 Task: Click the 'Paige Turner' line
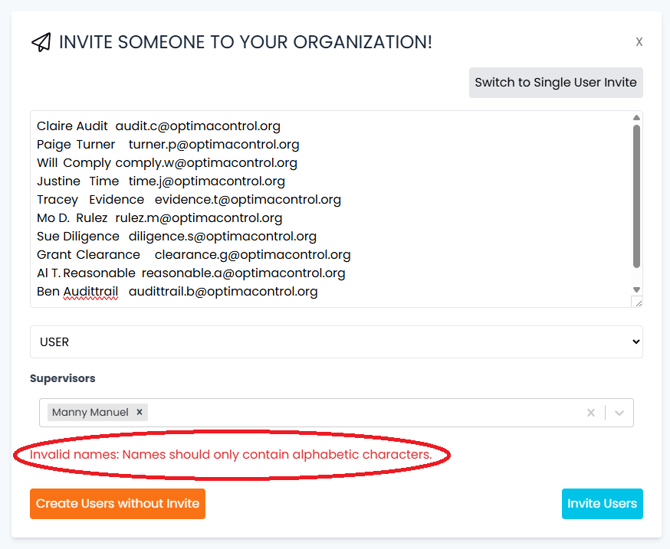coord(168,144)
